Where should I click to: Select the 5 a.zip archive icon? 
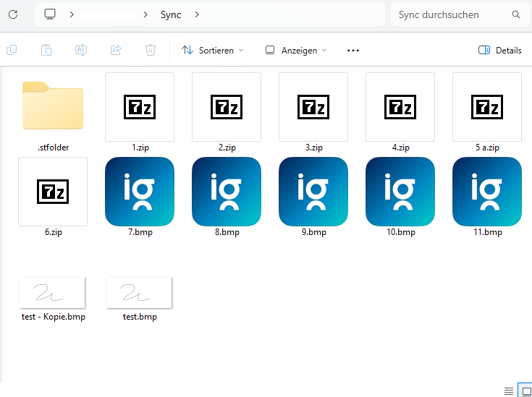487,107
